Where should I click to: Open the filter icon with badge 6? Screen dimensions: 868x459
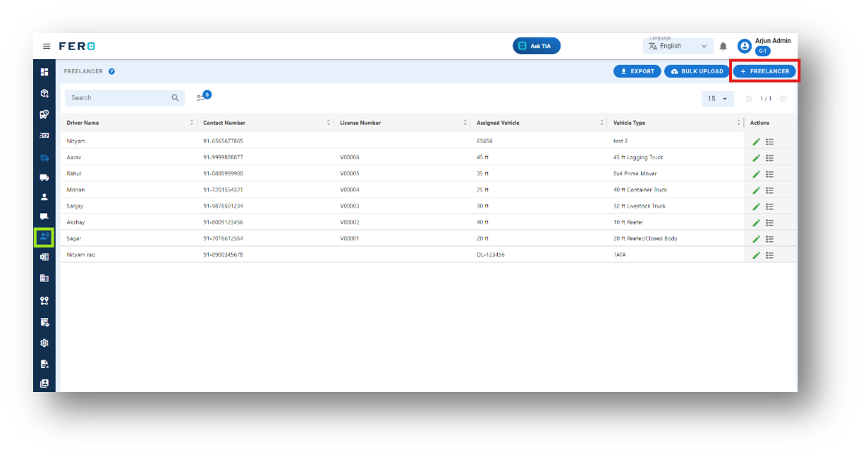tap(203, 97)
